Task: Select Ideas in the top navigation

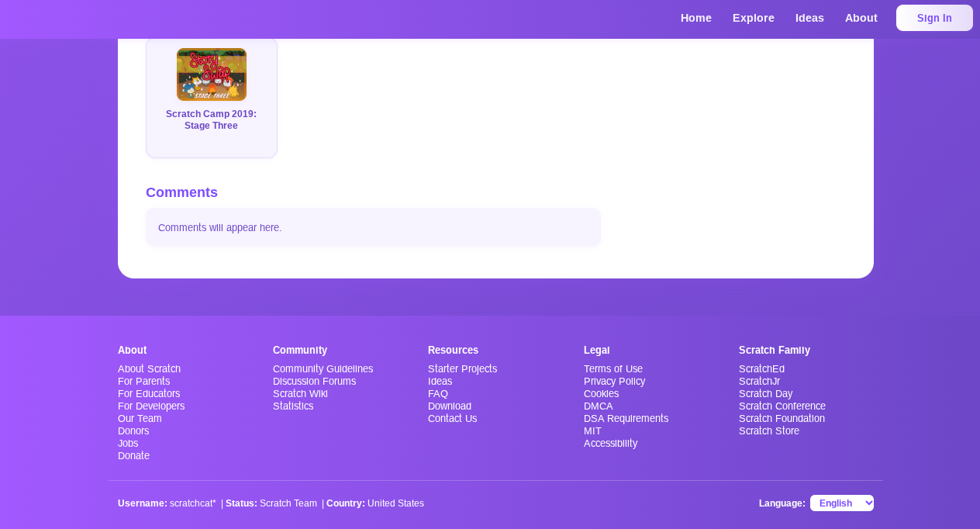Action: coord(809,18)
